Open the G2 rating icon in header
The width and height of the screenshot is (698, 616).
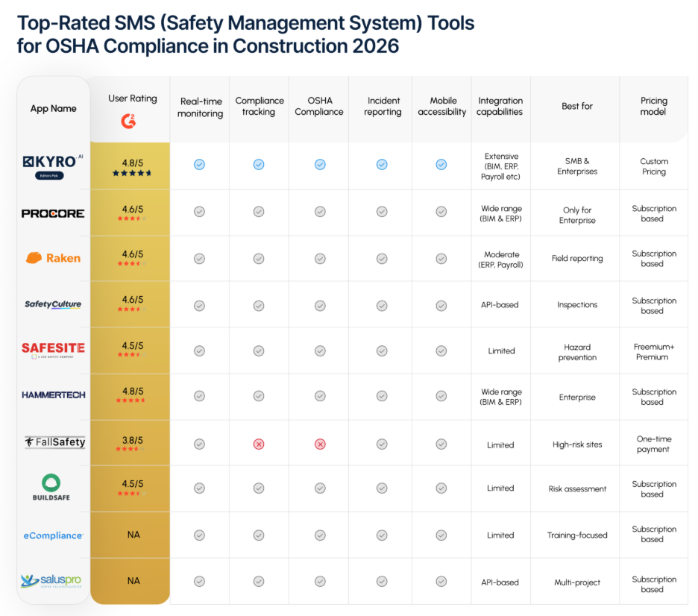point(128,121)
